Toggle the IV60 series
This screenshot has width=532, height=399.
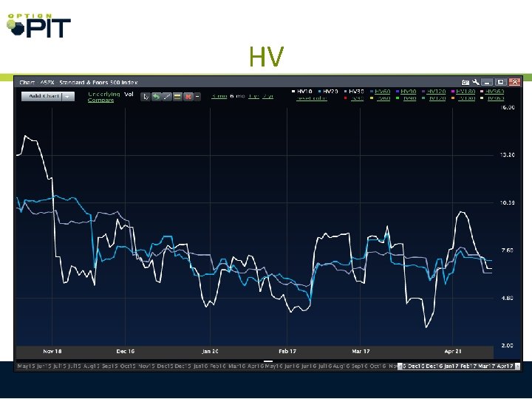(383, 98)
